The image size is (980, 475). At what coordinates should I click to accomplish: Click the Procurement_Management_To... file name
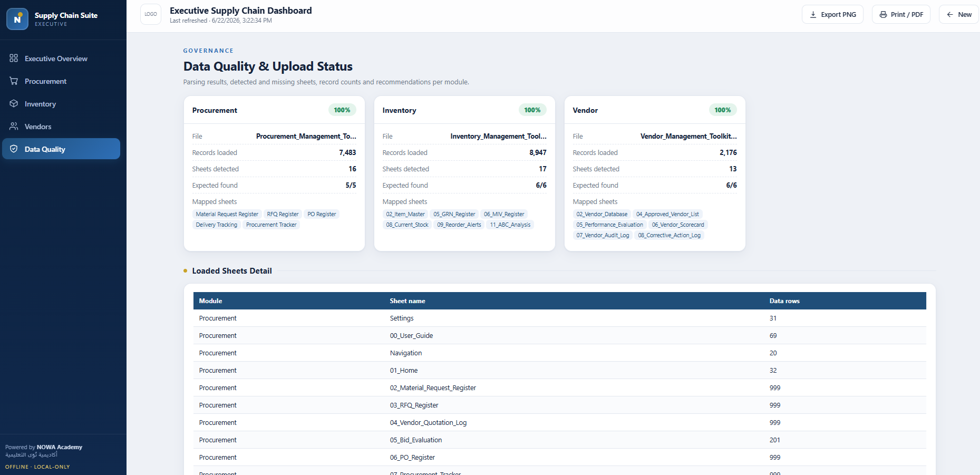coord(306,136)
